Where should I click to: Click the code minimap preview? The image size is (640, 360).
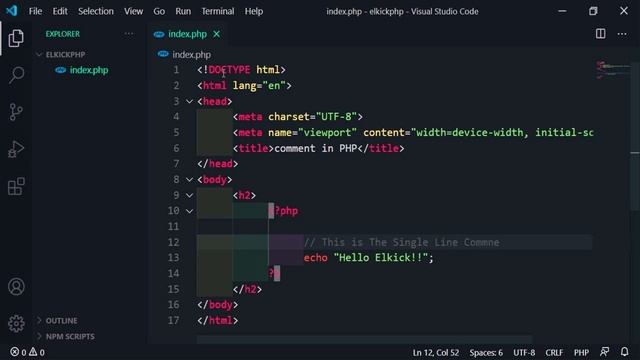point(613,70)
